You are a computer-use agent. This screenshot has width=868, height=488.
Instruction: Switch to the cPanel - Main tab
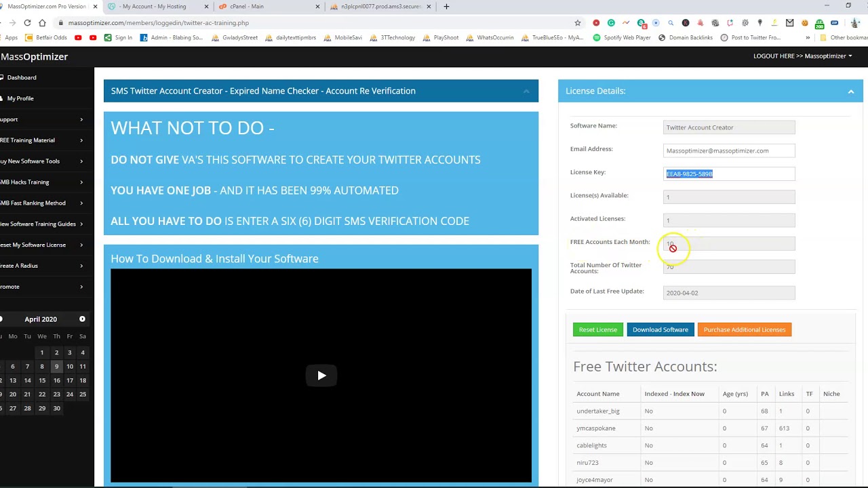[268, 6]
